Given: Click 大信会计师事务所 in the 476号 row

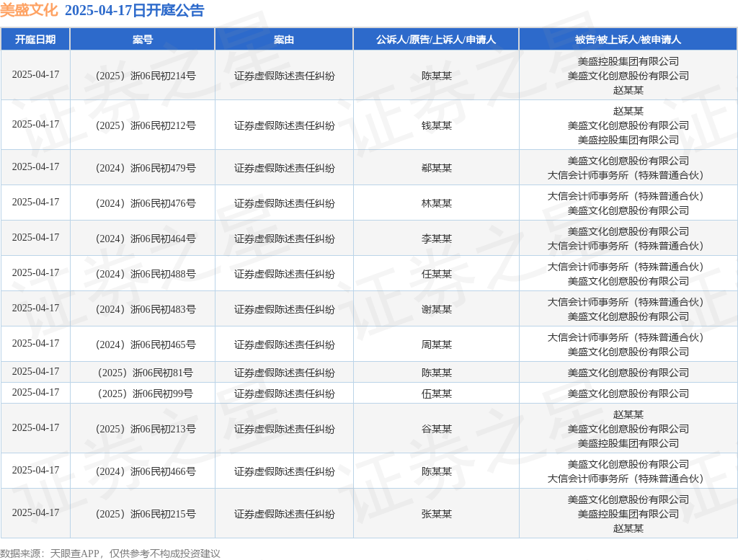Looking at the screenshot, I should (625, 196).
